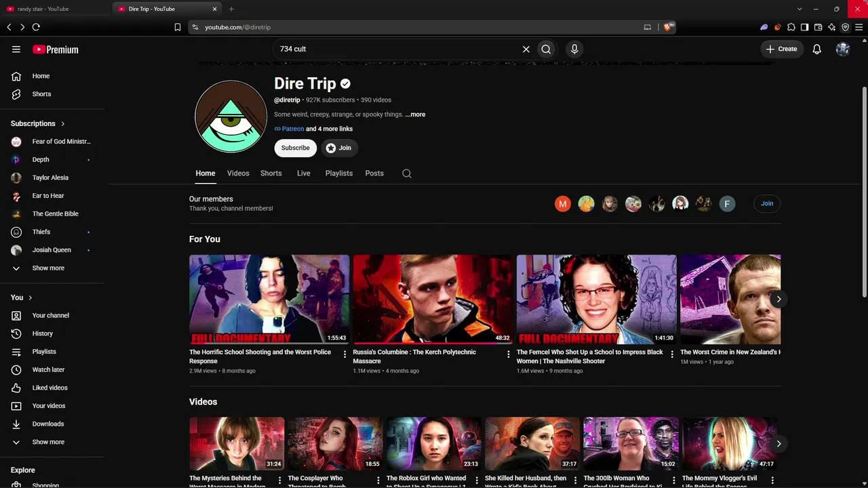Open options menu for The Nashville Shooter video
Viewport: 868px width, 488px height.
[672, 354]
